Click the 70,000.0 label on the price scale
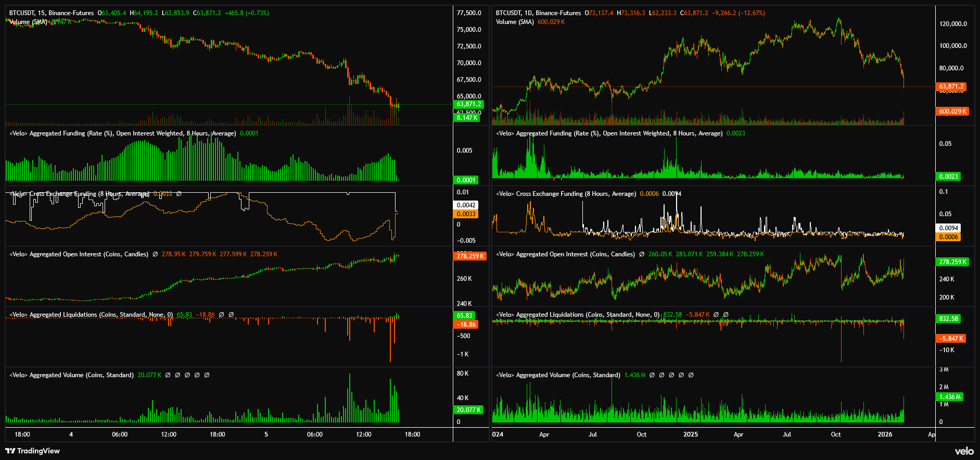This screenshot has height=460, width=980. (x=469, y=63)
